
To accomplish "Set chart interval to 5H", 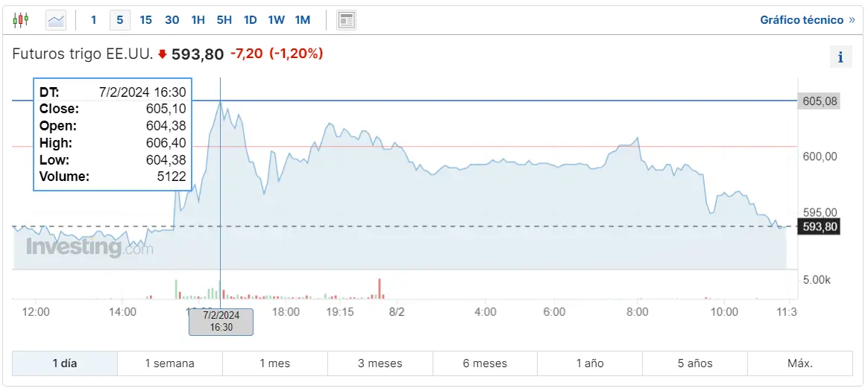I will tap(224, 20).
